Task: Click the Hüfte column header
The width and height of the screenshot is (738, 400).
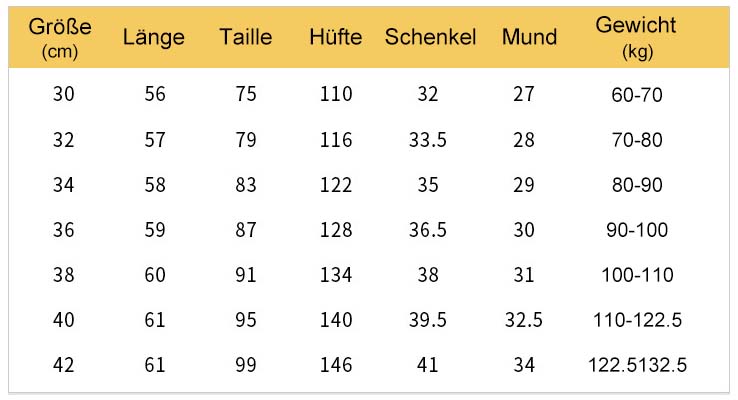Action: click(336, 37)
